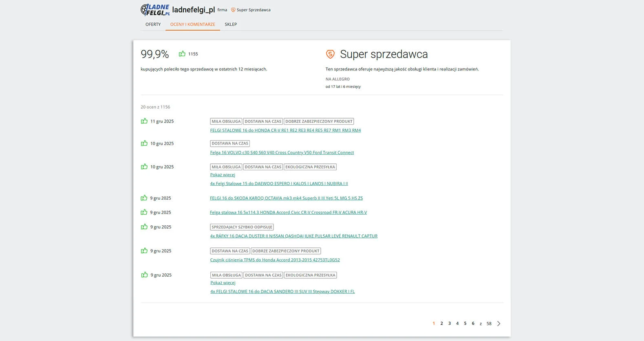This screenshot has width=644, height=341.
Task: Expand Pokaż więcej under Dacia Sandero review tags
Action: 223,283
